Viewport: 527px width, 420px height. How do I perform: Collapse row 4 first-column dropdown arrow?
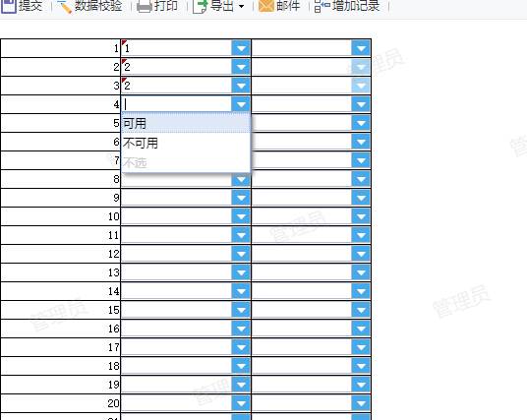(241, 104)
